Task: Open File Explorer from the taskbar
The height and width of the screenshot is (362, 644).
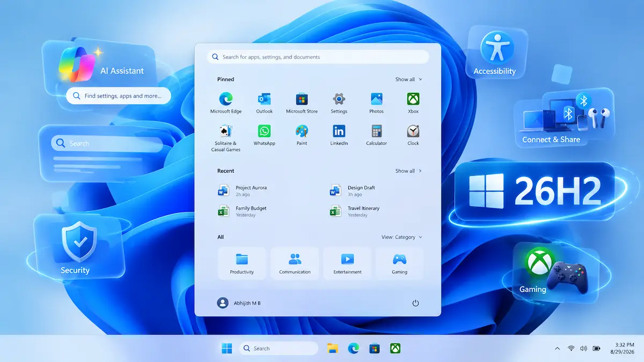Action: click(x=333, y=349)
